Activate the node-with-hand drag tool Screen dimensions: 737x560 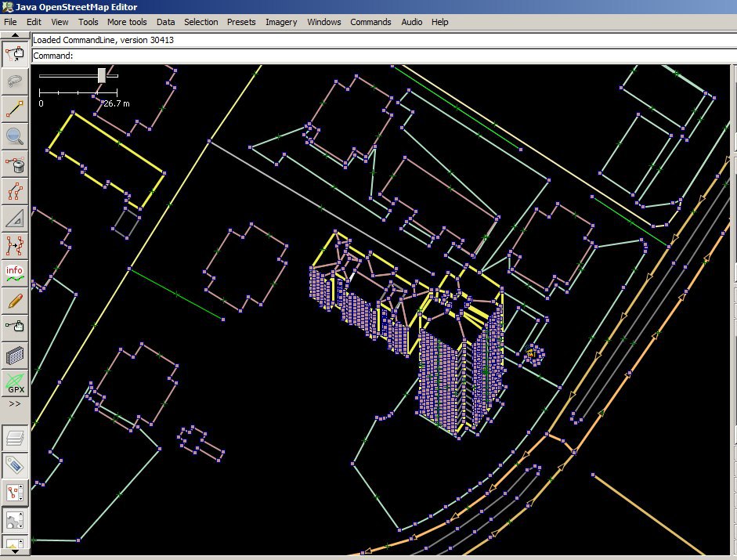click(x=15, y=327)
